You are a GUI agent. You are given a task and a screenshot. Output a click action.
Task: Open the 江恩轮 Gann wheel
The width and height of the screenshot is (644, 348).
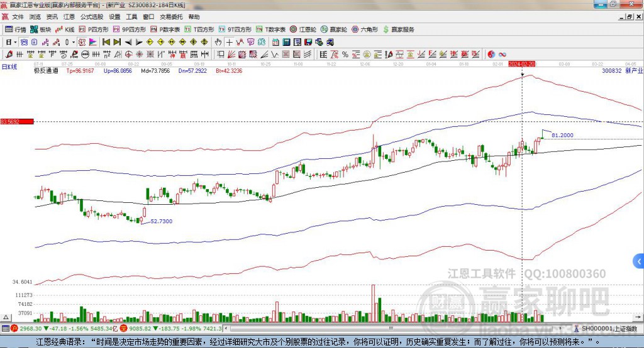click(303, 30)
